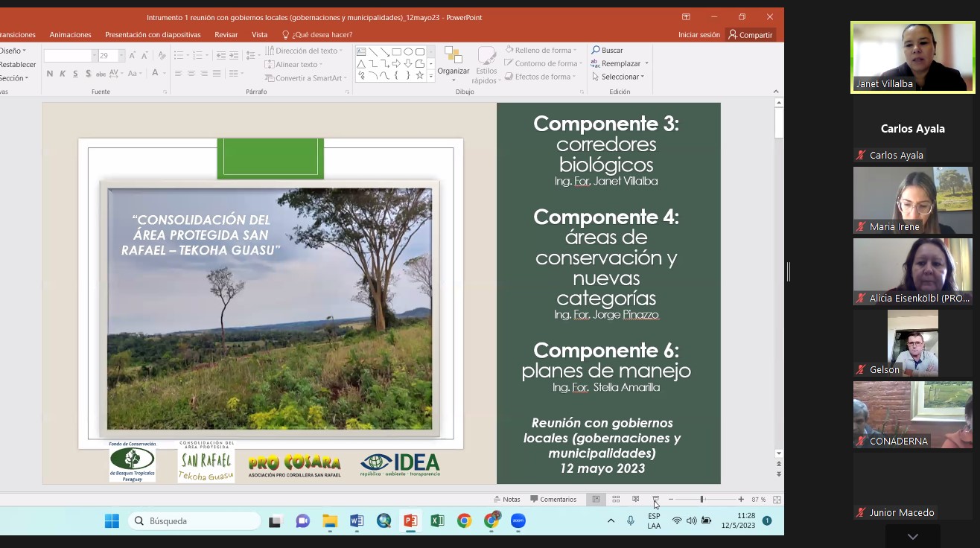The height and width of the screenshot is (548, 980).
Task: Zoom out with the minus button
Action: (671, 499)
